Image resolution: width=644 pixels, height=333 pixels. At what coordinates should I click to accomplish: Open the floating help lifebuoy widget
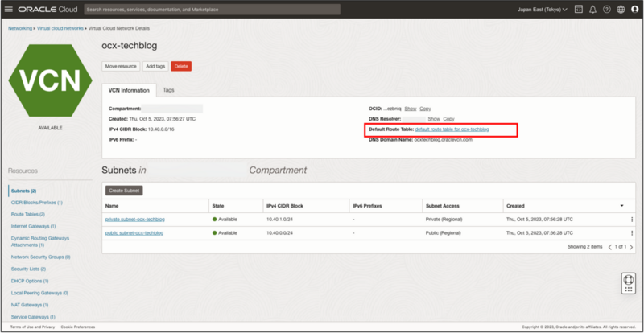click(x=629, y=283)
